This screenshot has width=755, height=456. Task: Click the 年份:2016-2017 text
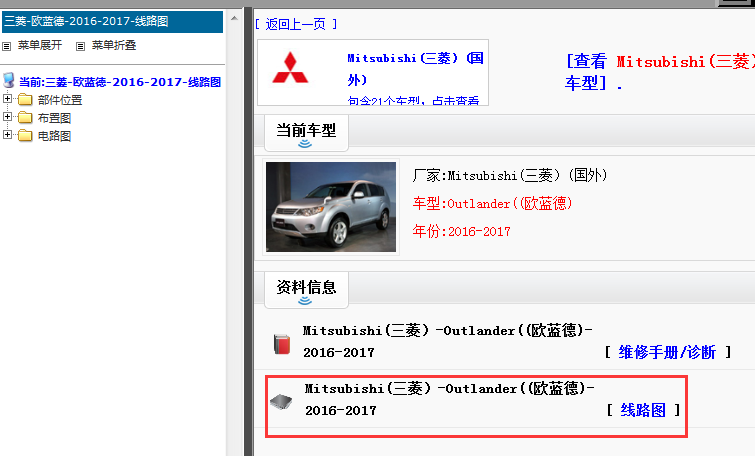coord(461,231)
